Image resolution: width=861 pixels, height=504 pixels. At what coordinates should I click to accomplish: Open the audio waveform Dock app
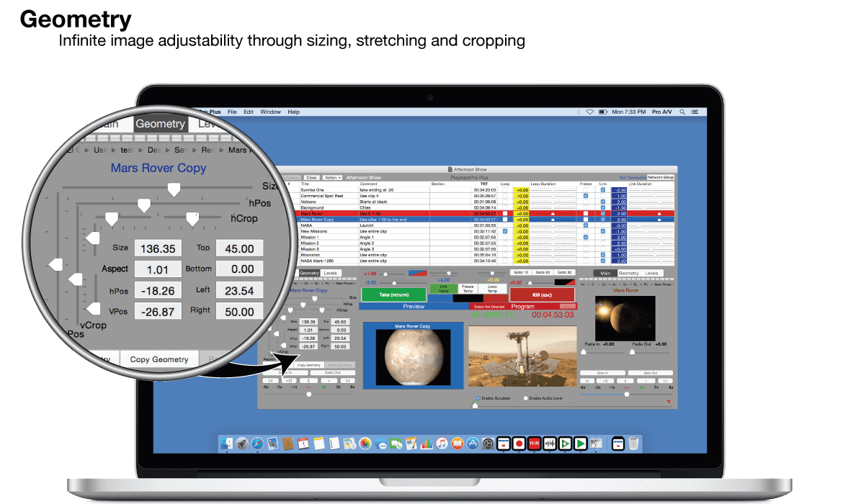coord(550,443)
